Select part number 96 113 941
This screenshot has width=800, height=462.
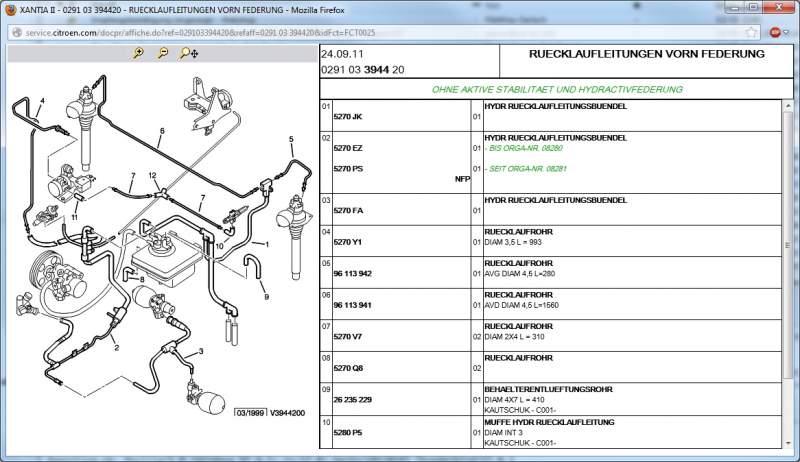[x=353, y=305]
